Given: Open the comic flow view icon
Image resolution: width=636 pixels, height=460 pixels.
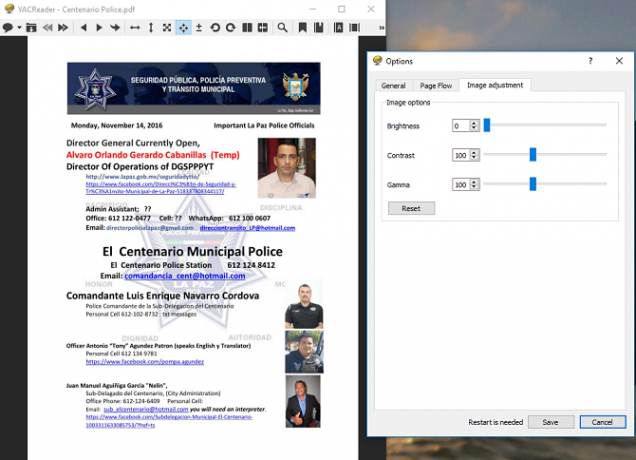Looking at the screenshot, I should click(355, 28).
